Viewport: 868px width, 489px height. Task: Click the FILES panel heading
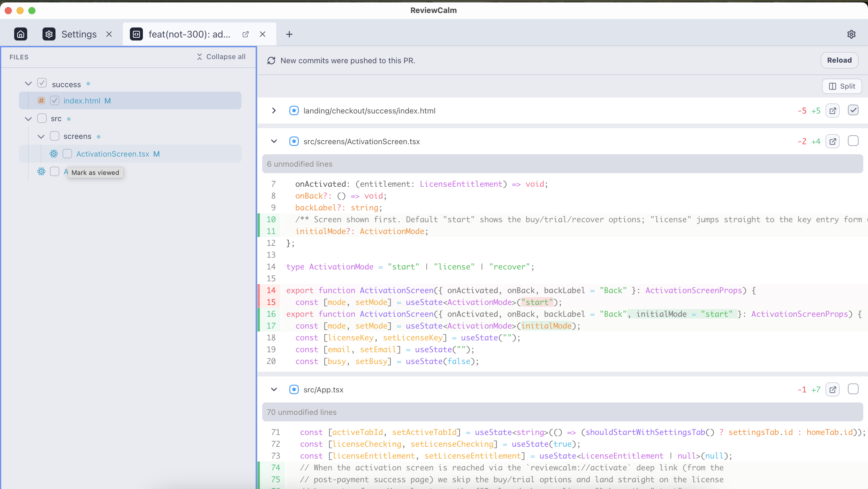pyautogui.click(x=19, y=57)
